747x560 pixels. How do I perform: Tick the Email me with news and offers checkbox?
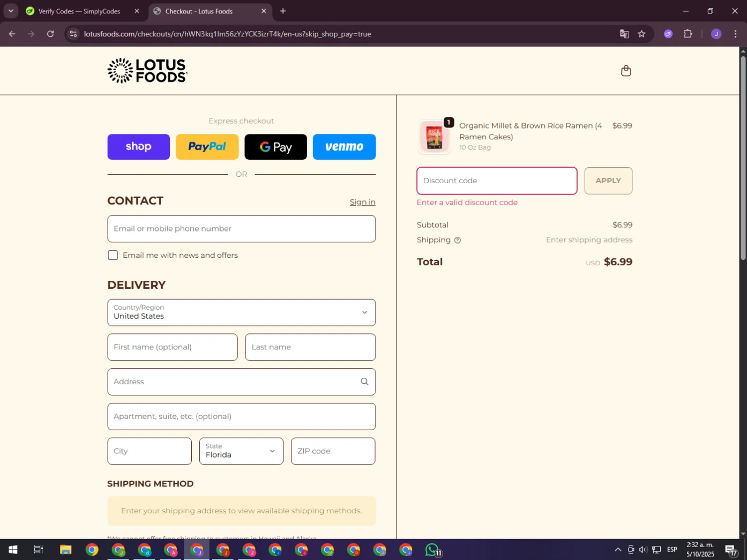pyautogui.click(x=113, y=255)
